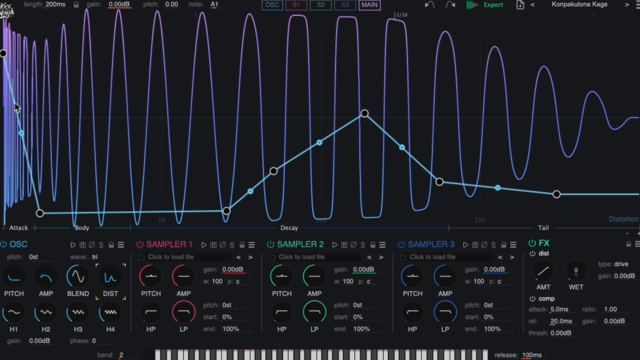Click the OSC AMP envelope knob

click(x=46, y=277)
